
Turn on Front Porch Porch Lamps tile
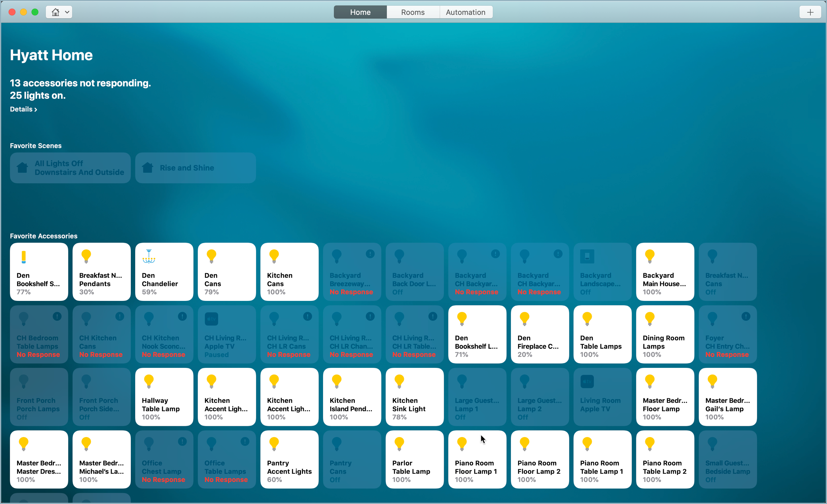39,397
